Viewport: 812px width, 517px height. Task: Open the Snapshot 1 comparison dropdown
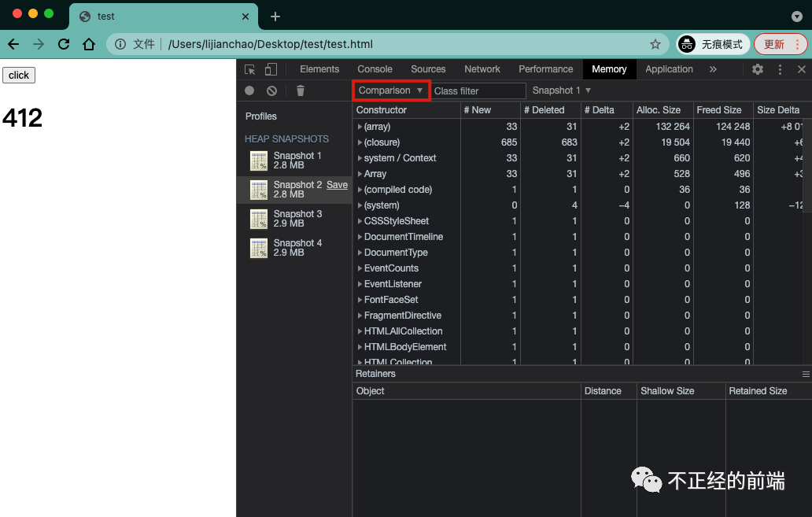coord(562,90)
